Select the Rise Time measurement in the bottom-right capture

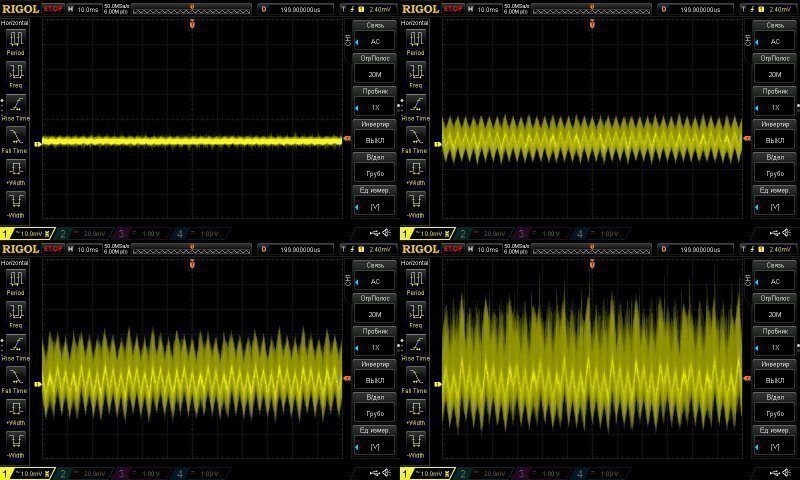click(x=416, y=344)
